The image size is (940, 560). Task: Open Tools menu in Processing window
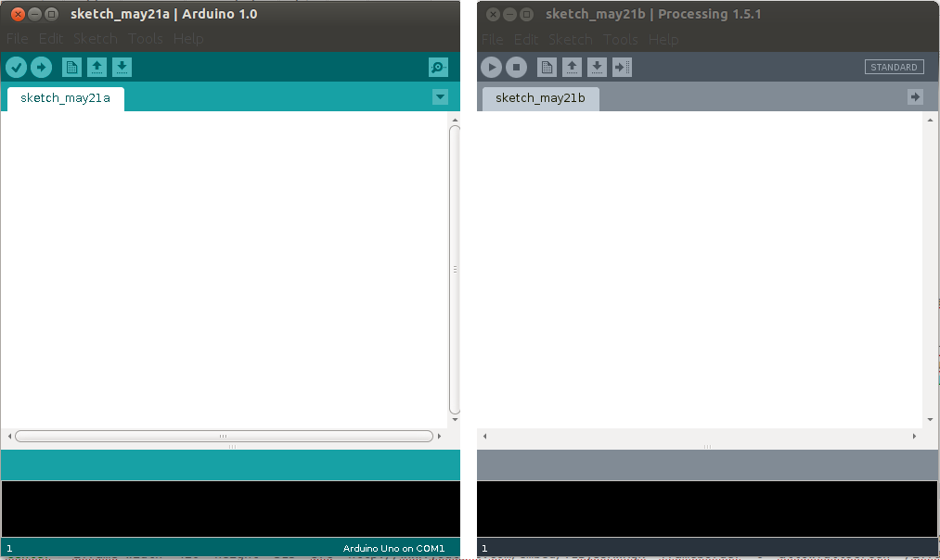pos(621,40)
